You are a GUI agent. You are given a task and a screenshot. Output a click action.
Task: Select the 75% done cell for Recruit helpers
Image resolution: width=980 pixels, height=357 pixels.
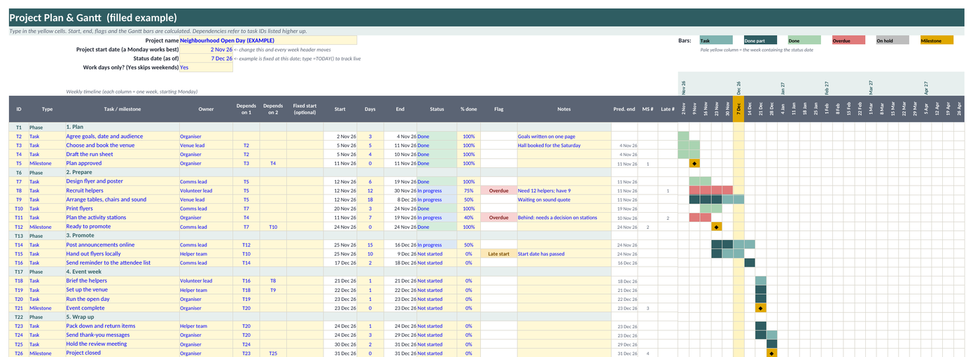[469, 190]
